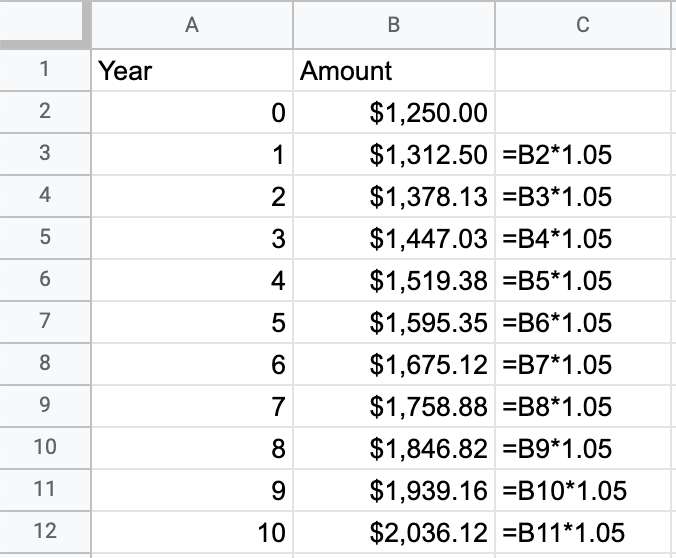Select the $1,939.16 cell
Viewport: 676px width, 558px height.
(394, 490)
